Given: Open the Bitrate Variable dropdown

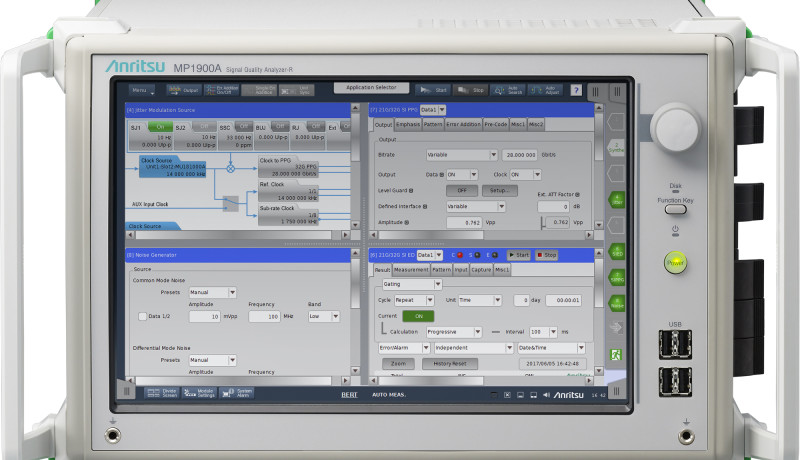Looking at the screenshot, I should pyautogui.click(x=462, y=155).
